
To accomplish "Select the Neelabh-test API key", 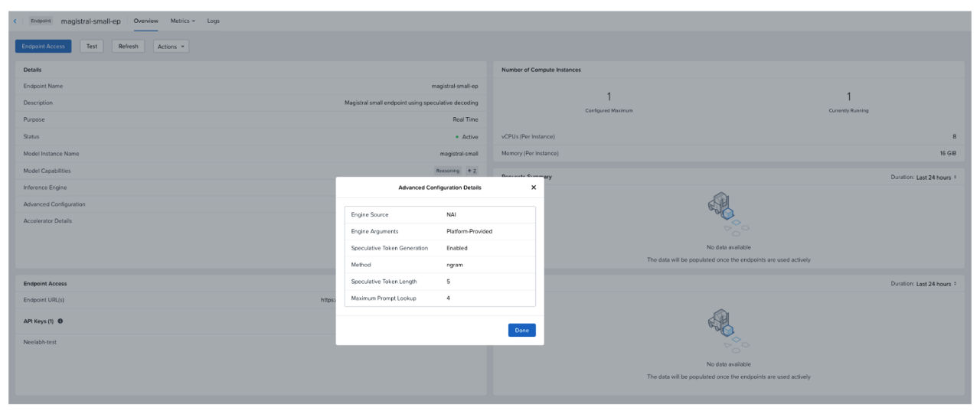I will point(40,342).
